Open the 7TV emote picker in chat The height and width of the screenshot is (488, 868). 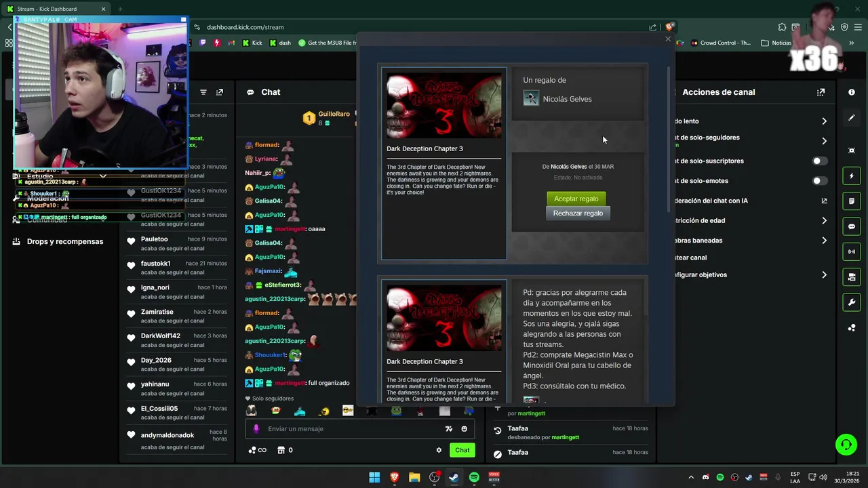coord(448,428)
